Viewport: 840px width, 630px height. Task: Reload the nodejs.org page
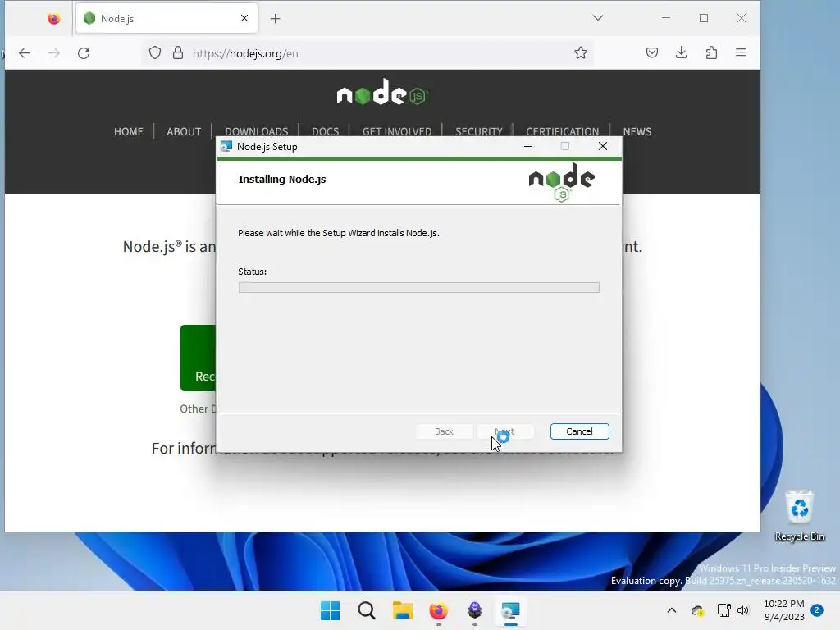click(84, 53)
